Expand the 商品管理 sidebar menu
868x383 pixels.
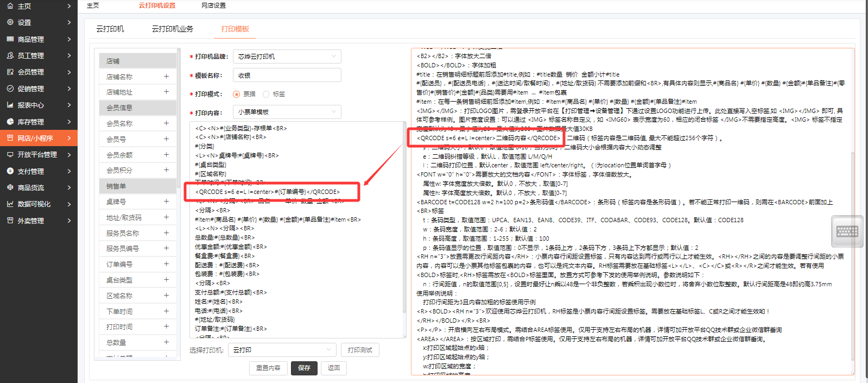pos(38,39)
